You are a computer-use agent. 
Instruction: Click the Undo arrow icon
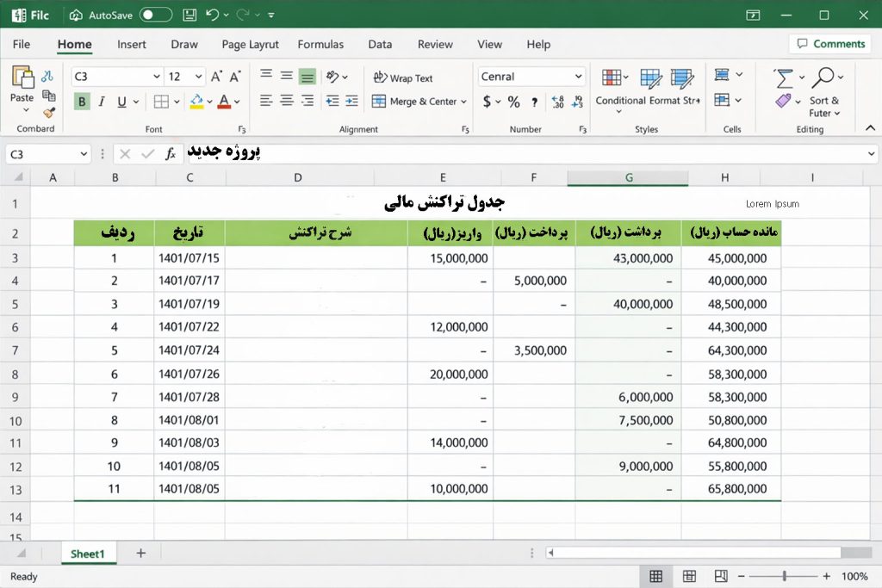point(212,15)
